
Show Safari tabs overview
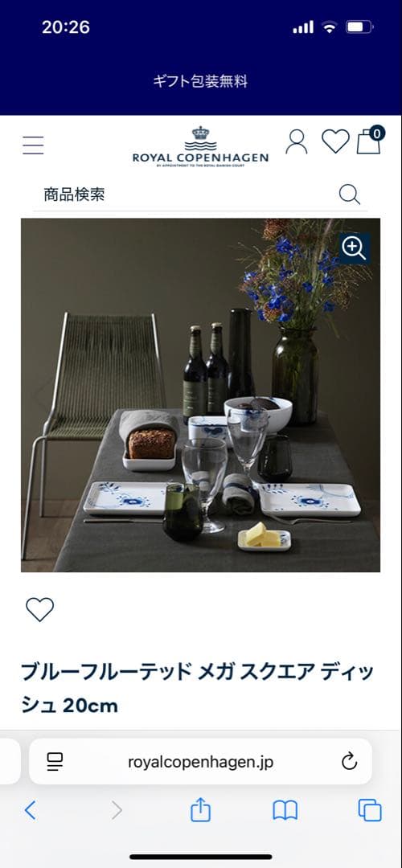[370, 810]
